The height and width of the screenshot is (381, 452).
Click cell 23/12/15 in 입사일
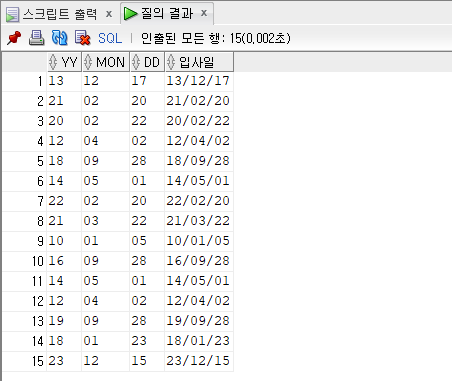point(198,361)
